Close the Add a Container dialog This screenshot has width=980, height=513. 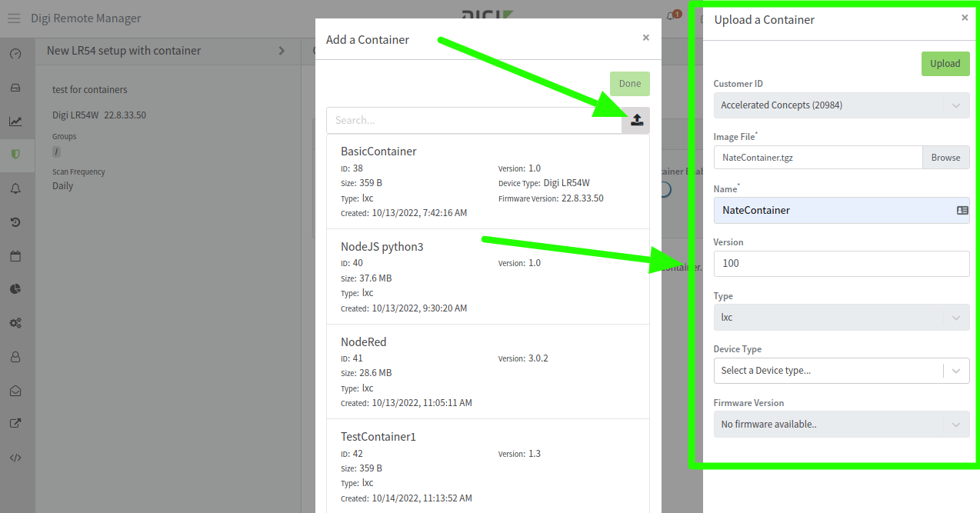[x=645, y=38]
